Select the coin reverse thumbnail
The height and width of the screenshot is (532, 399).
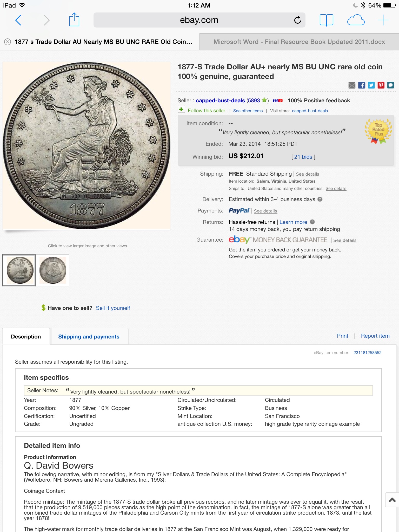53,270
